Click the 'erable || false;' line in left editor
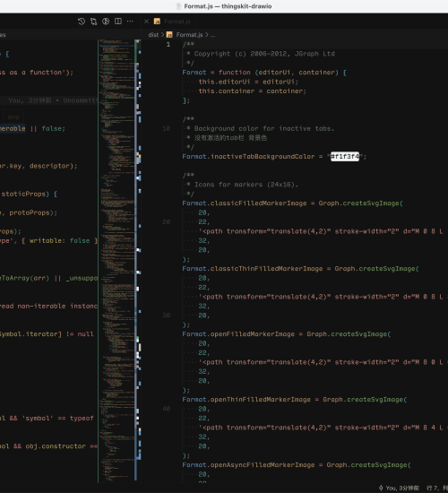 point(32,128)
